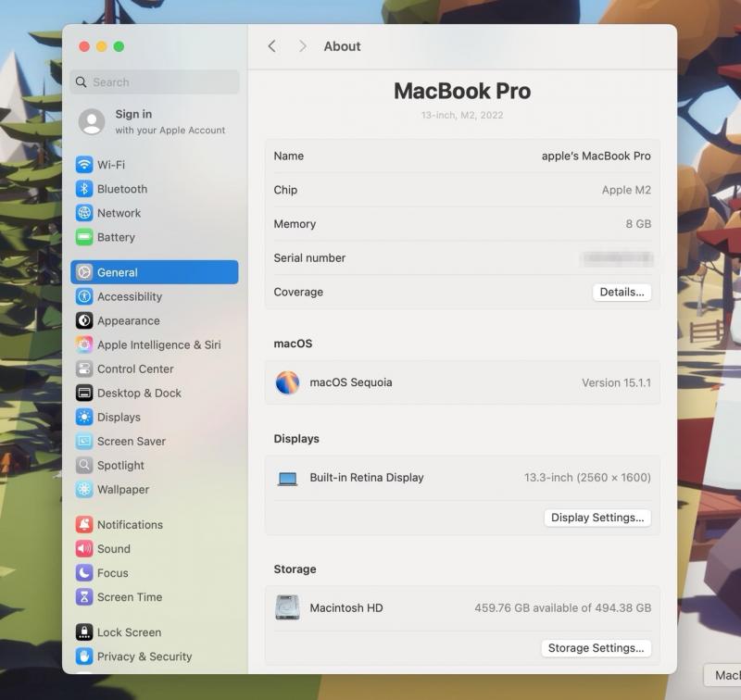Screen dimensions: 741x700
Task: Click the macOS Sequoia logo icon
Action: click(x=287, y=382)
